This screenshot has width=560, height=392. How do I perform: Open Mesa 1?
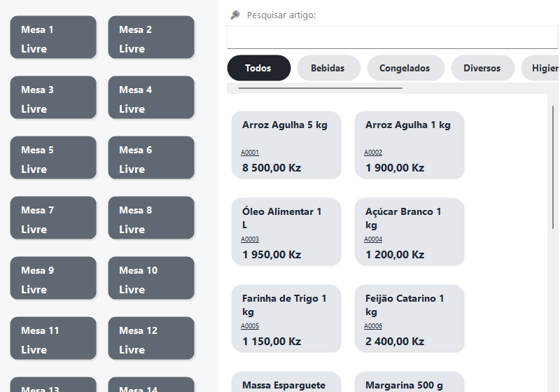(x=53, y=37)
